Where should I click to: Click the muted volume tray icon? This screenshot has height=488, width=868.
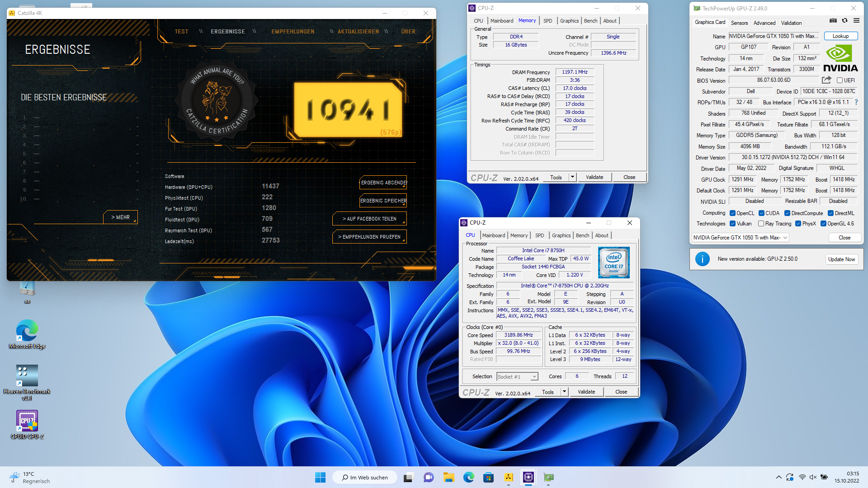click(x=813, y=477)
